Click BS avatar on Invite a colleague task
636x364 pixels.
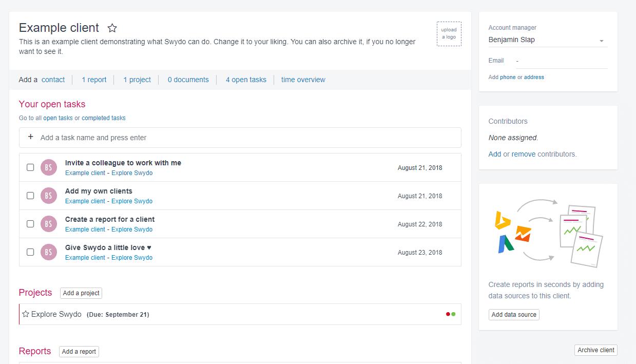click(49, 167)
